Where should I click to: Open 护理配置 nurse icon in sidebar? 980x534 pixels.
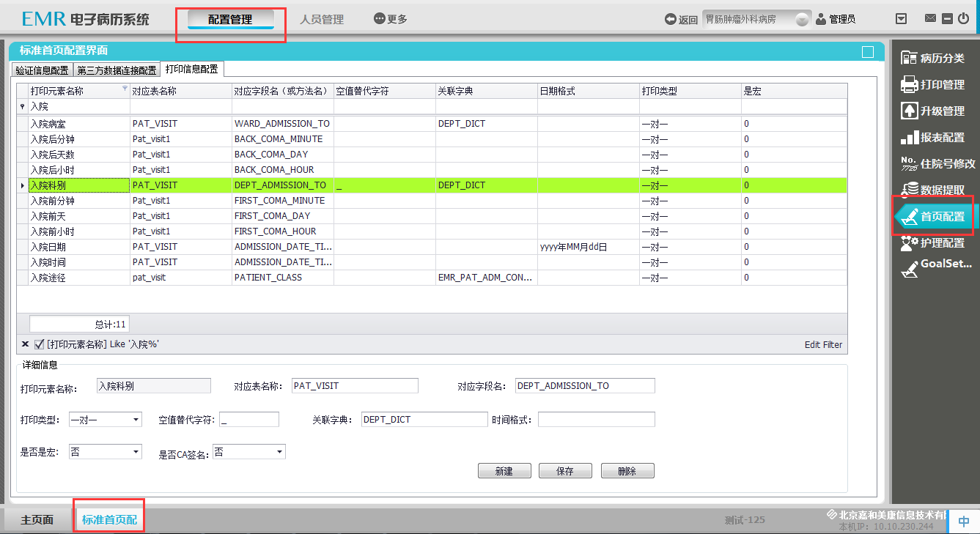click(909, 242)
